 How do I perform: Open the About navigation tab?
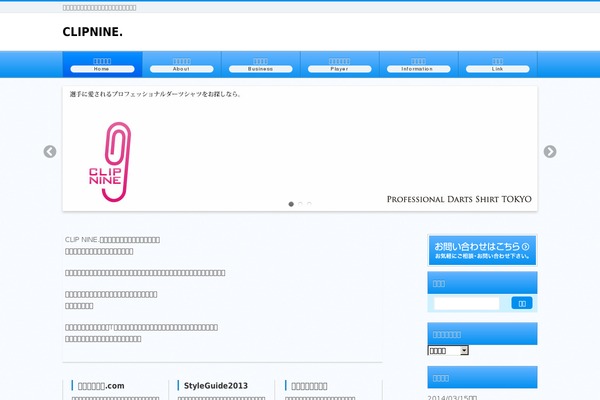point(181,64)
